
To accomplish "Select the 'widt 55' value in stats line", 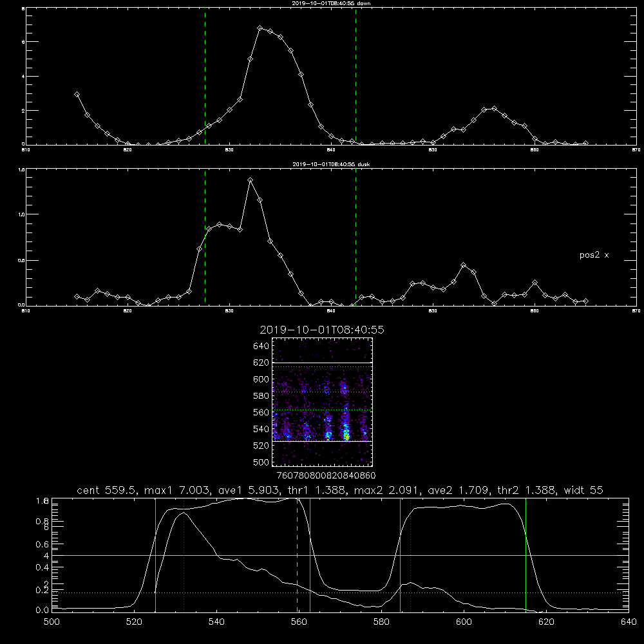I will pyautogui.click(x=583, y=490).
